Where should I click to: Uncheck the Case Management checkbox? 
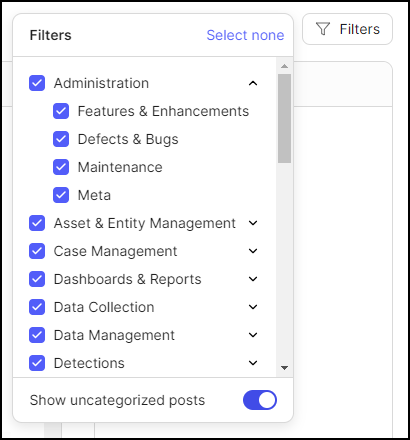click(x=37, y=251)
